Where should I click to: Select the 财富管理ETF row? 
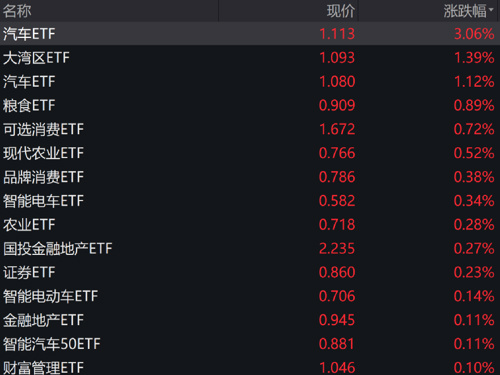click(x=250, y=366)
